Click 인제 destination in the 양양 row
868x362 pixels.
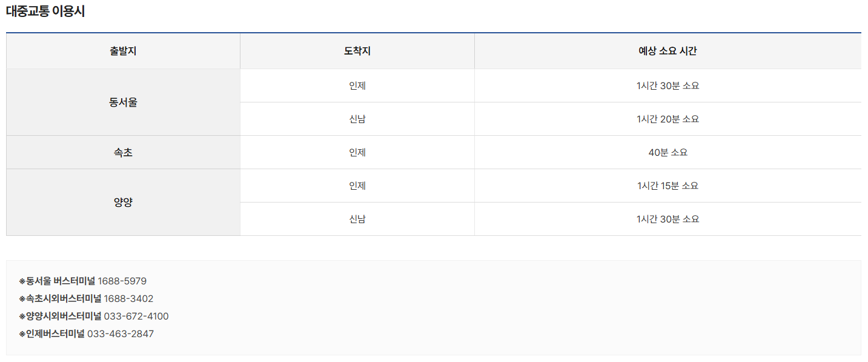357,186
